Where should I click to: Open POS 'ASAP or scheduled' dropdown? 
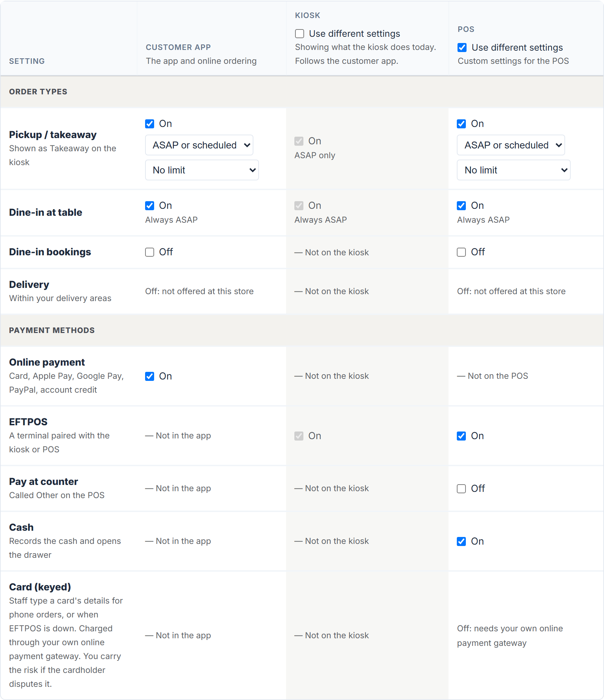tap(511, 145)
